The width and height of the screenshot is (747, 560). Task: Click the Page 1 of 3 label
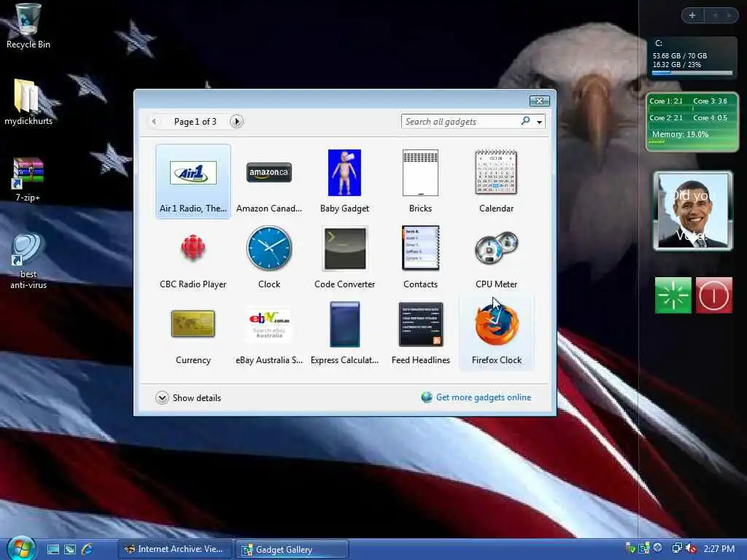tap(196, 122)
